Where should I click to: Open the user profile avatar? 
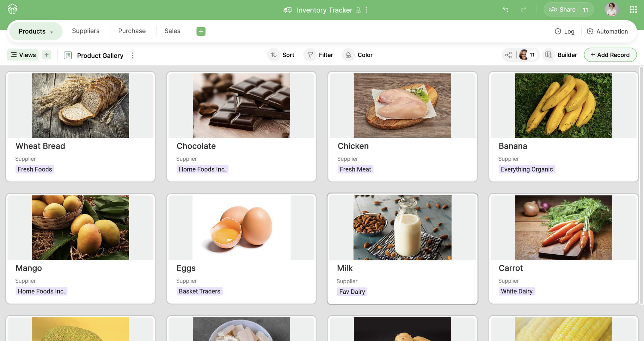(612, 10)
